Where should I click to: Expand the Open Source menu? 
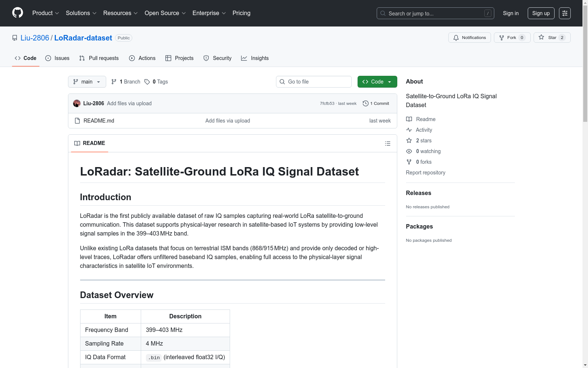[x=165, y=13]
